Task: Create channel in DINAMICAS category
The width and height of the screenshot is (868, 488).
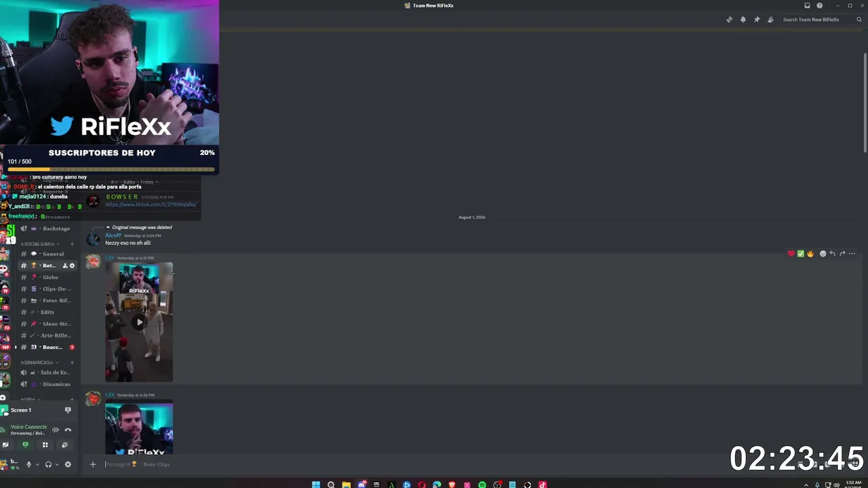Action: 72,363
